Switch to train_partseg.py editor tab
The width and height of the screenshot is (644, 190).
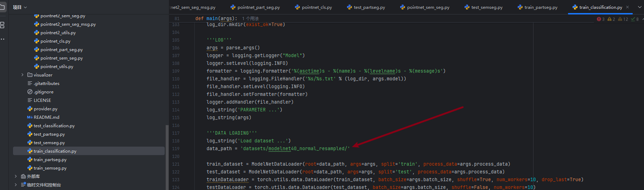coord(537,7)
